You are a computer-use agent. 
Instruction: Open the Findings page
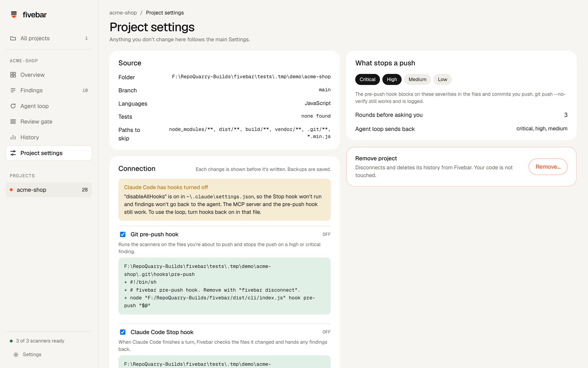coord(49,90)
